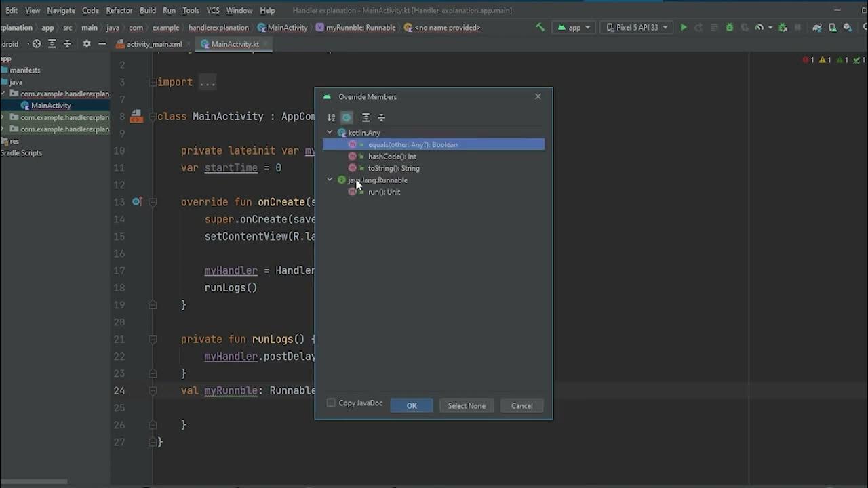Open the Navigate menu
Screen dimensions: 868x488
[61, 10]
